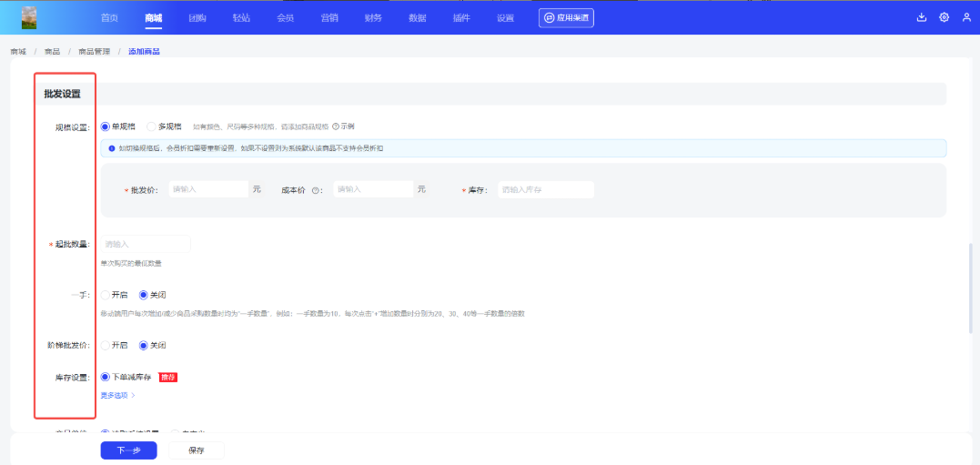Click the 成本价 help question icon
Screen dimensions: 980x465
[316, 190]
